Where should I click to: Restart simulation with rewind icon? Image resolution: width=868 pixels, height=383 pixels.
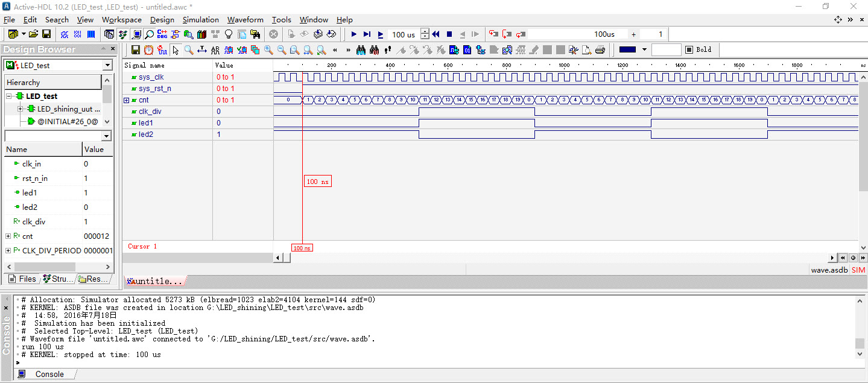(436, 34)
